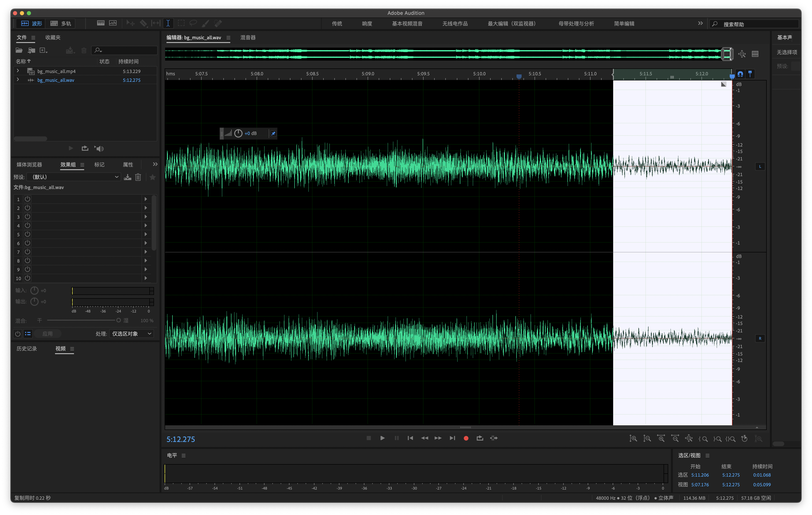Toggle power for effect slot 3
The width and height of the screenshot is (812, 515).
click(x=28, y=216)
